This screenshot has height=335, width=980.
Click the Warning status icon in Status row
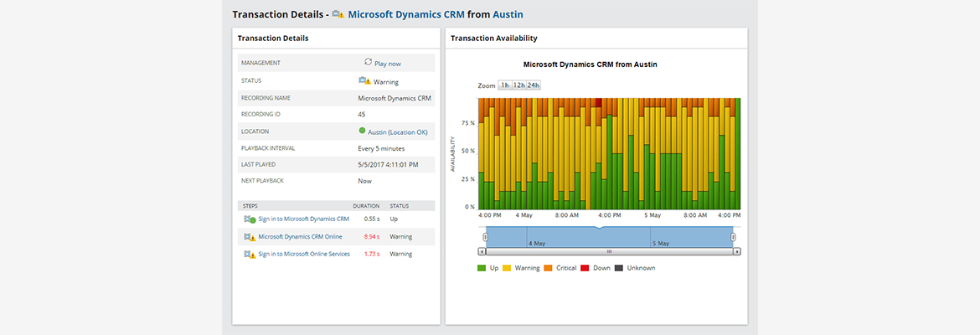(364, 81)
